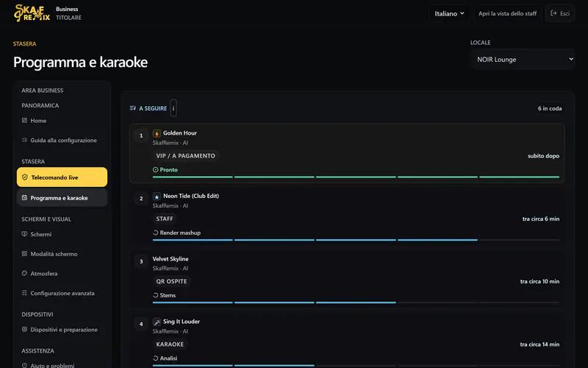This screenshot has width=588, height=368.
Task: Click the Esci door icon
Action: tap(553, 13)
